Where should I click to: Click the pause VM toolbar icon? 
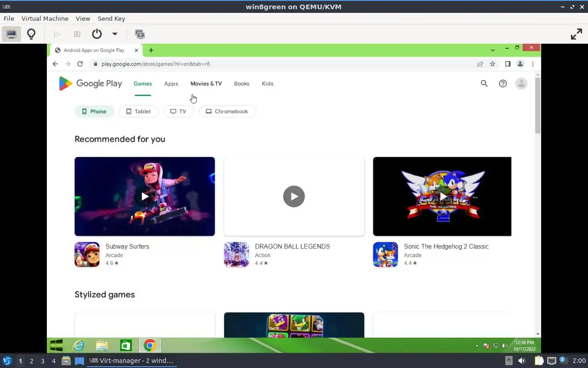point(77,34)
